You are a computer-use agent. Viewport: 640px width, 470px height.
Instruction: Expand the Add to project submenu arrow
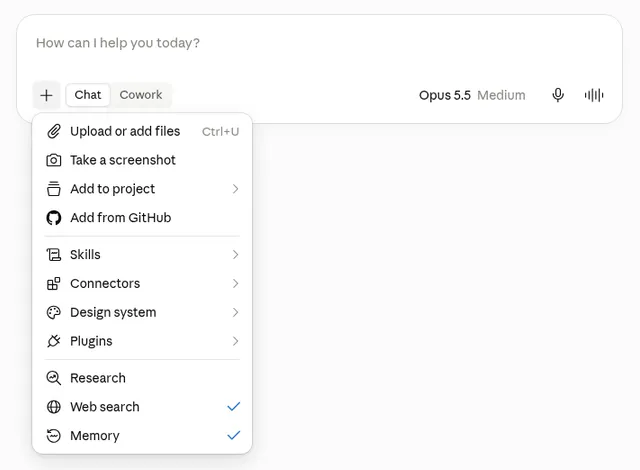(236, 189)
